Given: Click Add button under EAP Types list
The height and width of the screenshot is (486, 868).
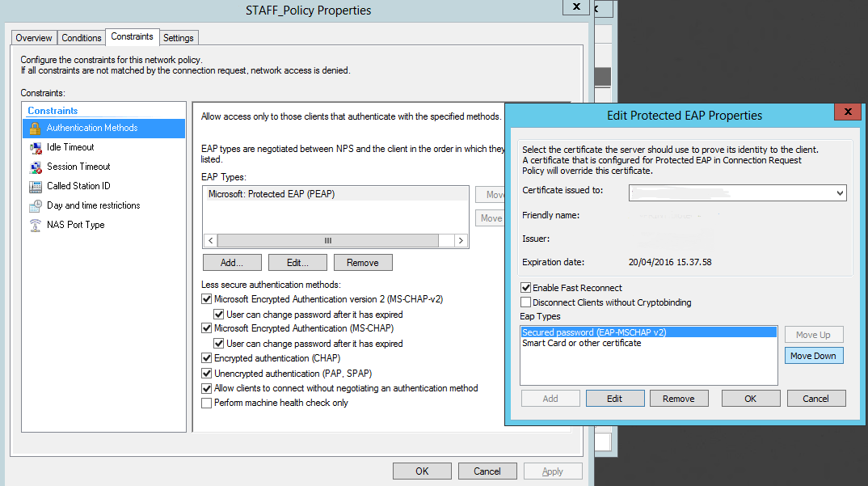Looking at the screenshot, I should coord(232,263).
